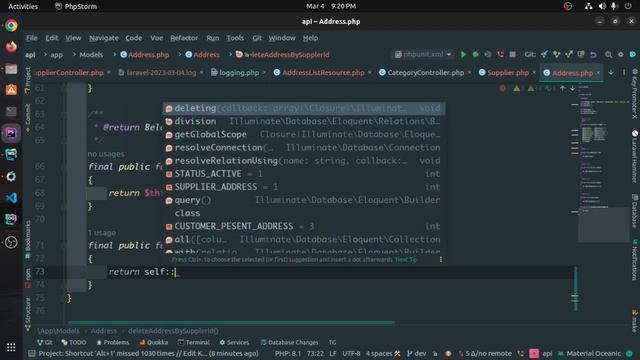Change the UTF-8 file encoding in the status bar
Image resolution: width=640 pixels, height=360 pixels.
click(351, 353)
